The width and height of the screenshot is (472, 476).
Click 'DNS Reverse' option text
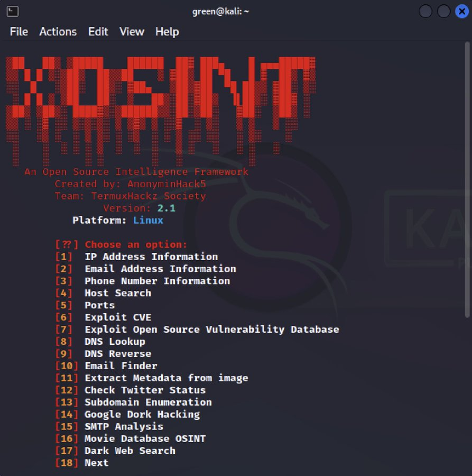pos(118,354)
